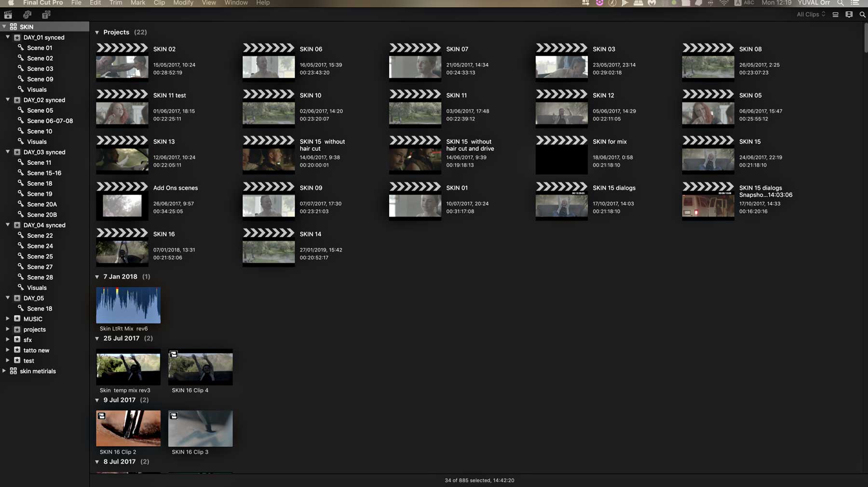
Task: Click the browser search magnifier icon
Action: (x=862, y=14)
